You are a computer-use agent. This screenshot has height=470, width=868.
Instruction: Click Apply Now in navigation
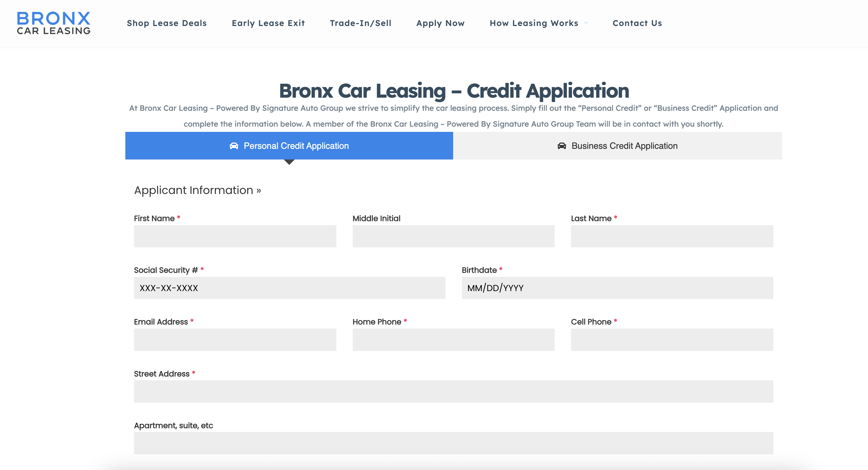coord(440,23)
